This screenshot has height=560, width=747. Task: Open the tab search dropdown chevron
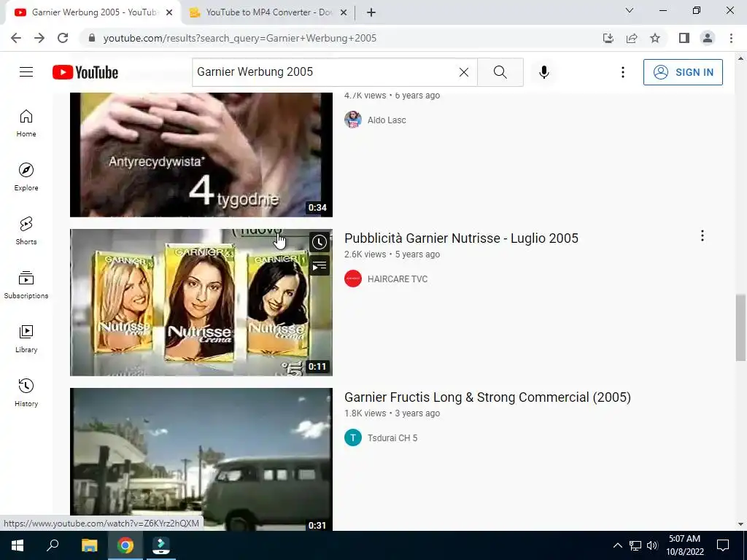click(x=630, y=10)
